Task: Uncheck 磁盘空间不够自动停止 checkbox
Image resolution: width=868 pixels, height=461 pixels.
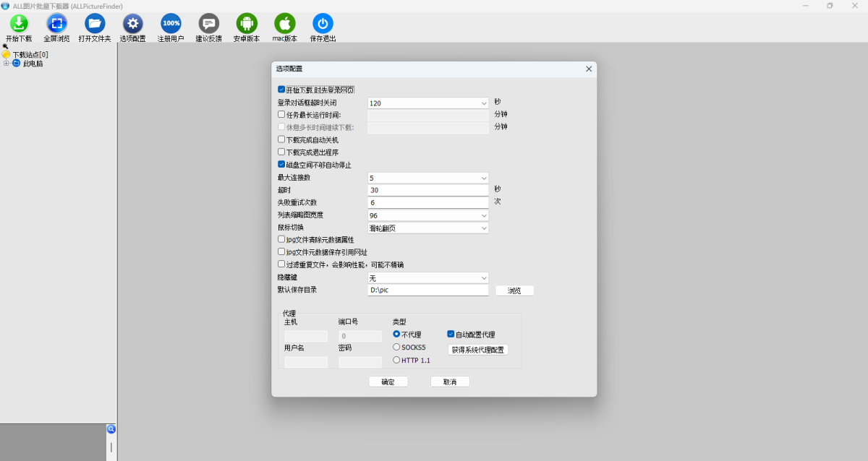Action: tap(281, 165)
